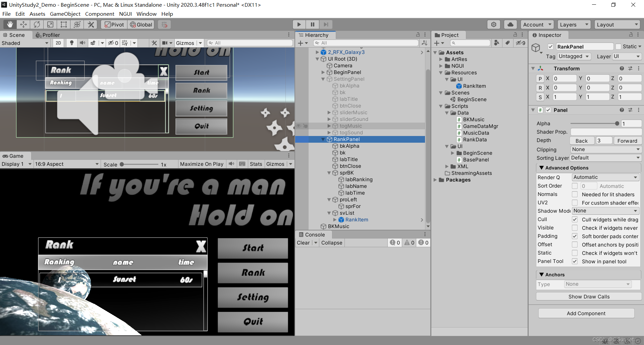Toggle Cull widgets while dragging
644x345 pixels.
(x=575, y=219)
